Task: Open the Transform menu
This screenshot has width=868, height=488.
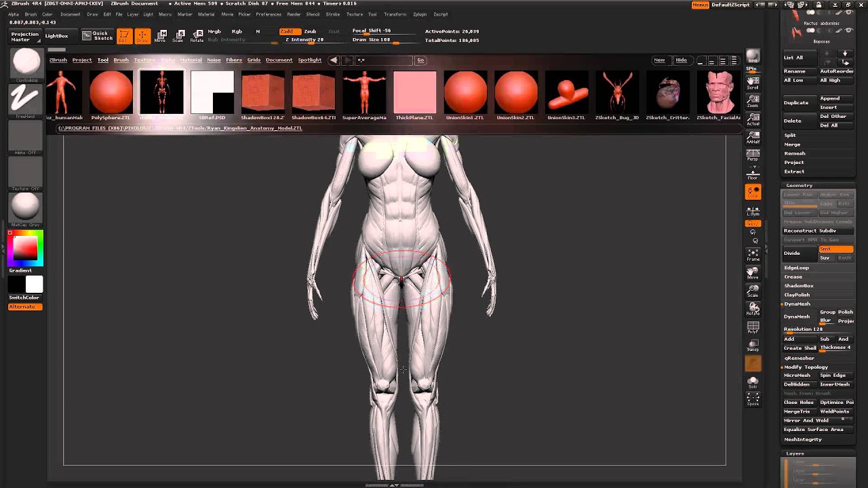Action: [395, 14]
